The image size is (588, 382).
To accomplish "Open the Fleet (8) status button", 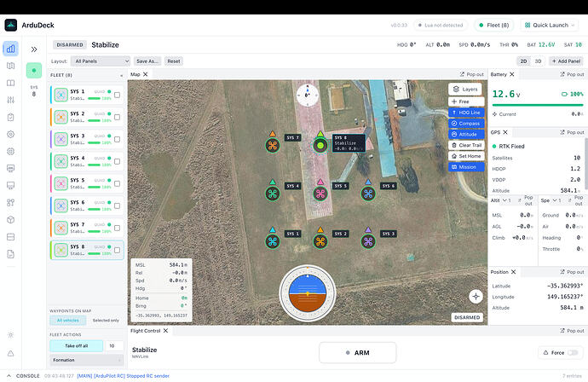I will pyautogui.click(x=494, y=25).
